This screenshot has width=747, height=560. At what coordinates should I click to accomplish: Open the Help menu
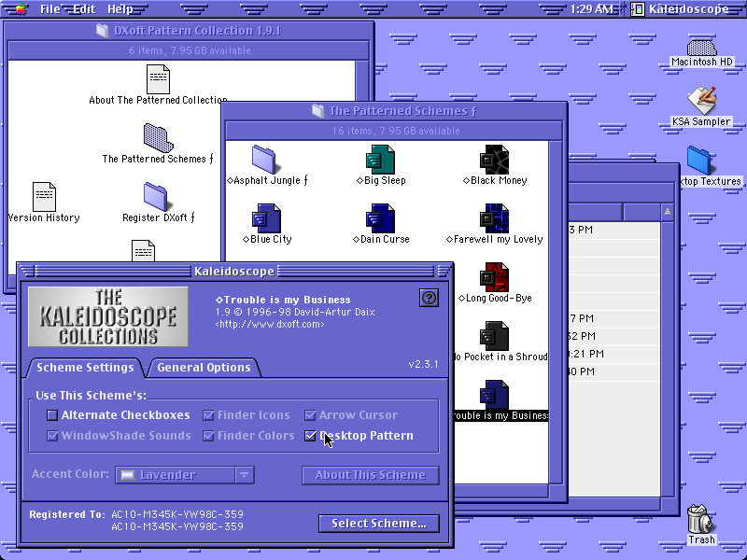pos(120,9)
